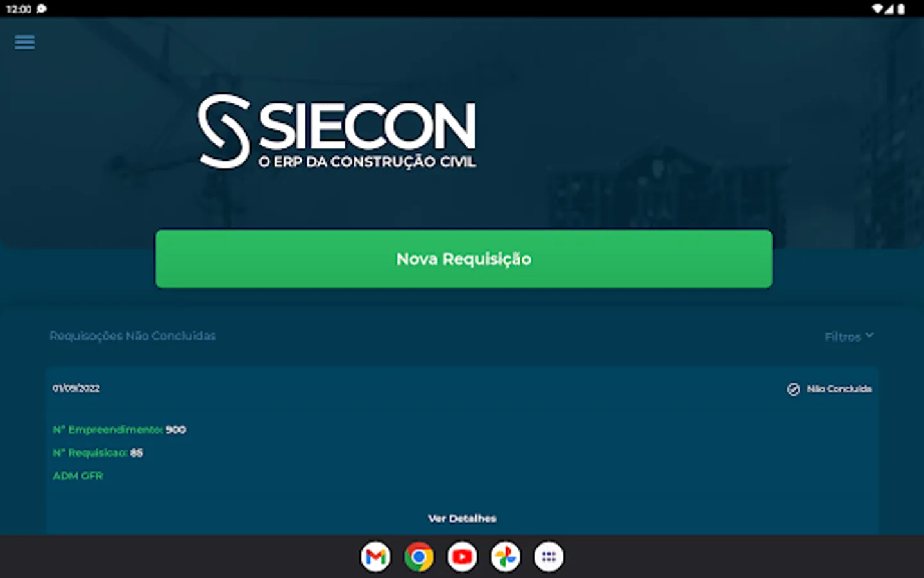Open Google Photos from the dock

pyautogui.click(x=505, y=557)
